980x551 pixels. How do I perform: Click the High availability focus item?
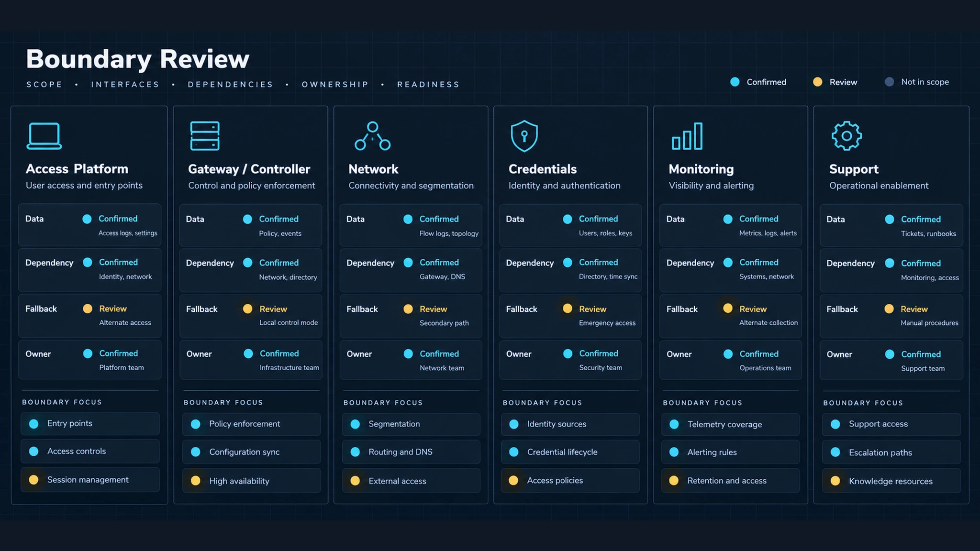251,481
